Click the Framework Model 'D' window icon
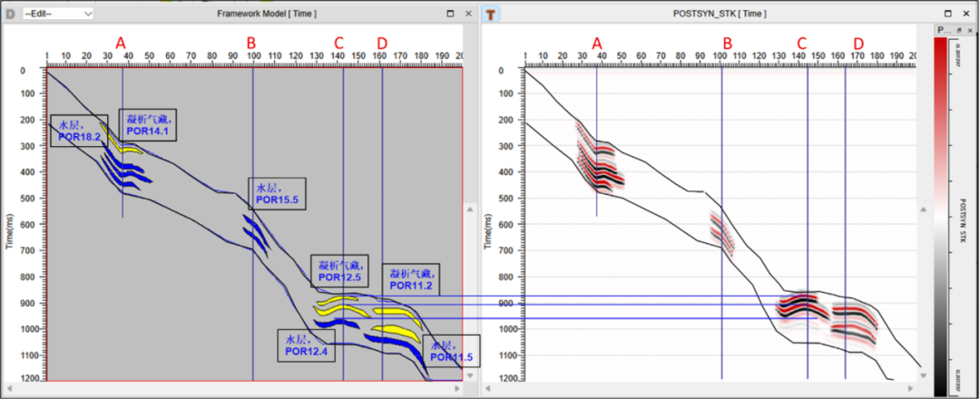 (x=11, y=15)
